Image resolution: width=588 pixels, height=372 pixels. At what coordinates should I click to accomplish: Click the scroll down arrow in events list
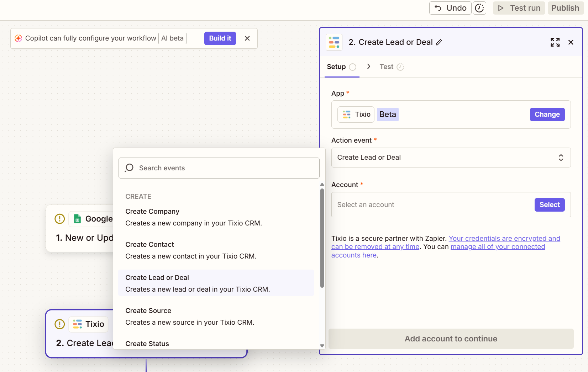[322, 346]
